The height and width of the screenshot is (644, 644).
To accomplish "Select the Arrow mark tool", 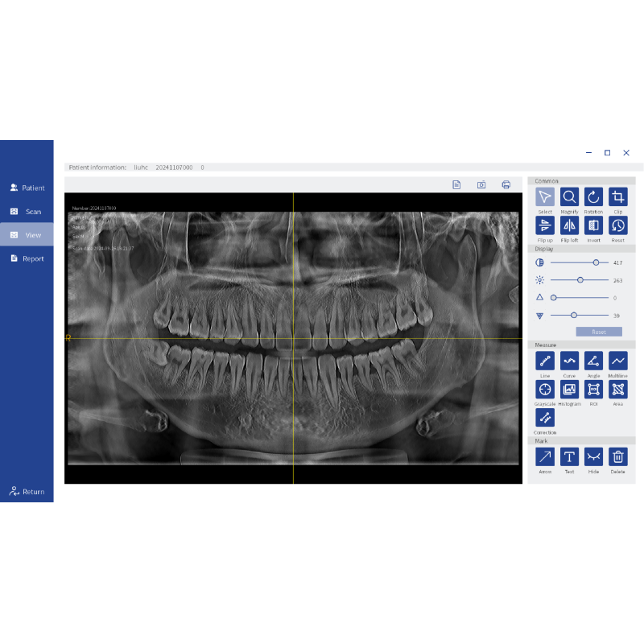I will click(x=545, y=456).
